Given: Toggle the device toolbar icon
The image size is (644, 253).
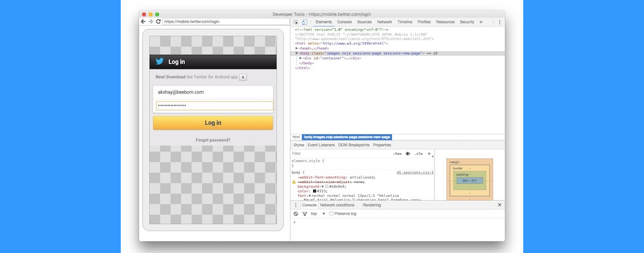Looking at the screenshot, I should coord(304,22).
